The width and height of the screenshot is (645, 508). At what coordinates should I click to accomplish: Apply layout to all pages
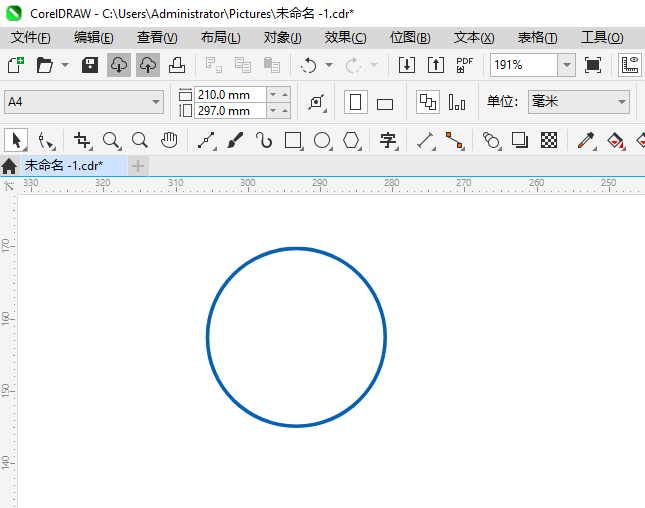click(x=428, y=102)
